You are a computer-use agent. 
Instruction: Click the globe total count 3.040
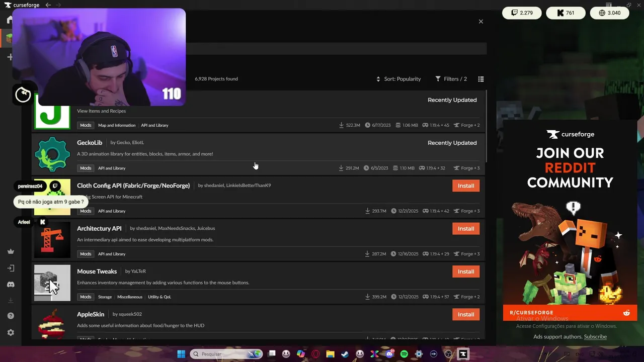point(609,13)
